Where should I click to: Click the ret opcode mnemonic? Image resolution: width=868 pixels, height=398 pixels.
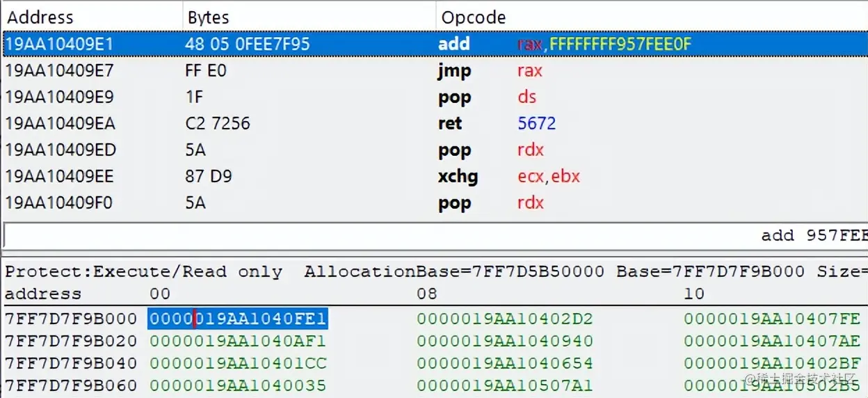click(450, 123)
